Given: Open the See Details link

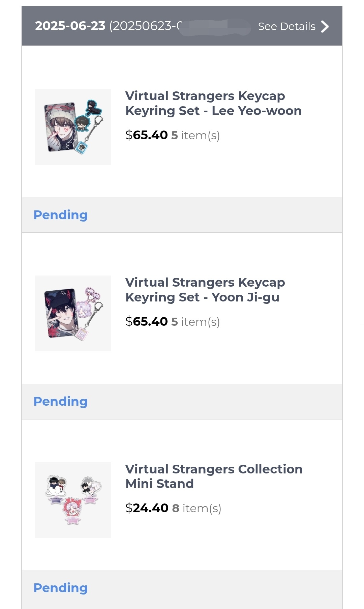Looking at the screenshot, I should [x=286, y=26].
